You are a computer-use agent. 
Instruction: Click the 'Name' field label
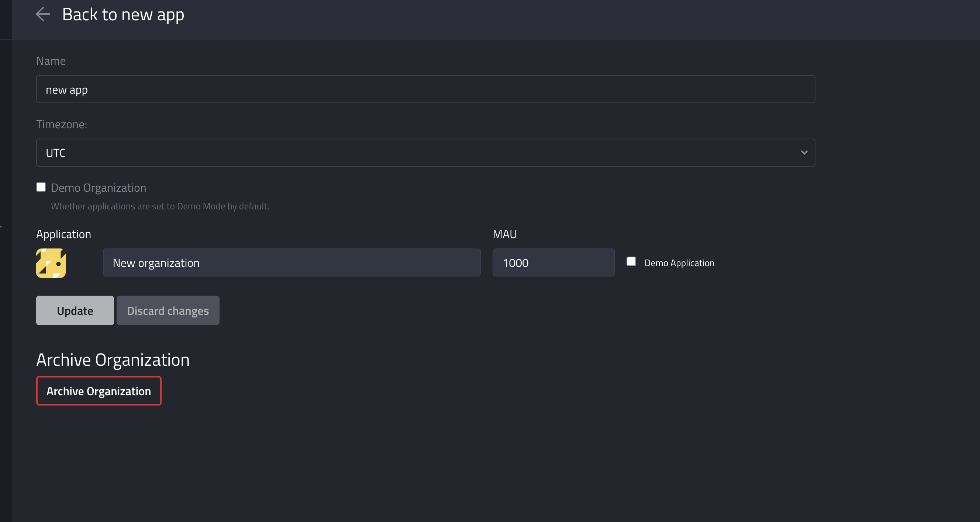click(51, 61)
